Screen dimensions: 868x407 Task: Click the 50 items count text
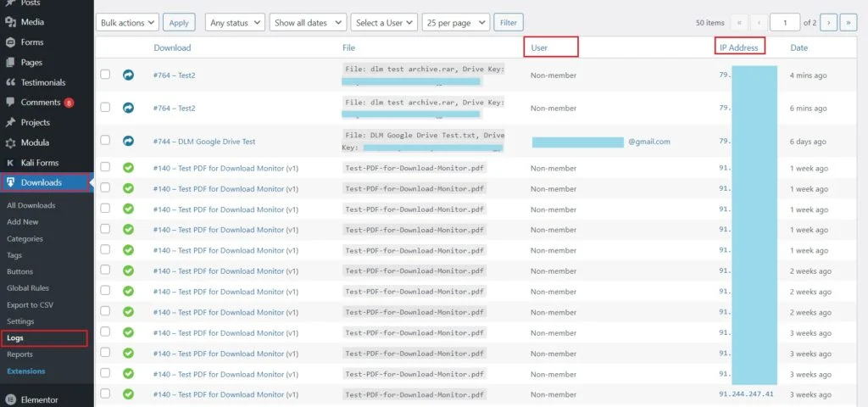(x=710, y=23)
